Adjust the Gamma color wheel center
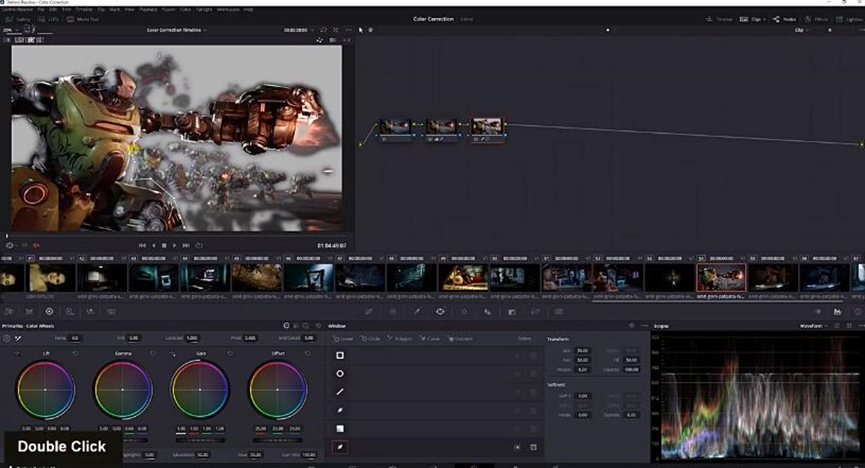 122,390
